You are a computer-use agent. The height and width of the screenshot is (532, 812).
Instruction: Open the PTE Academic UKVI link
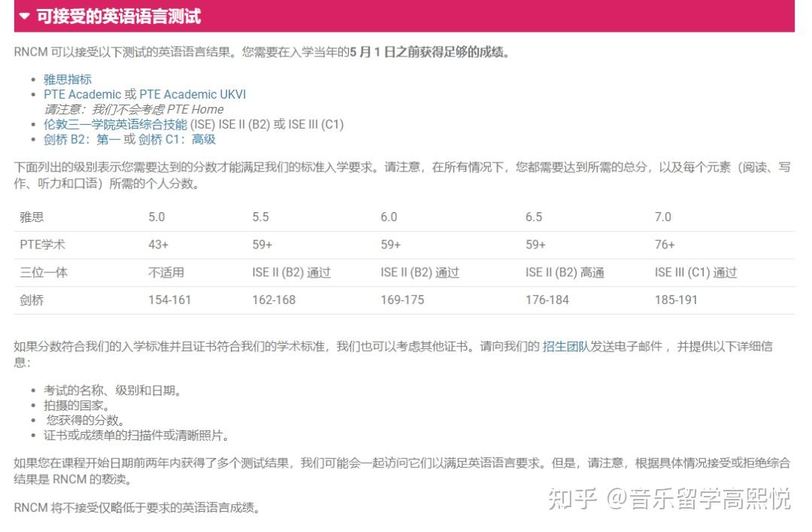192,94
